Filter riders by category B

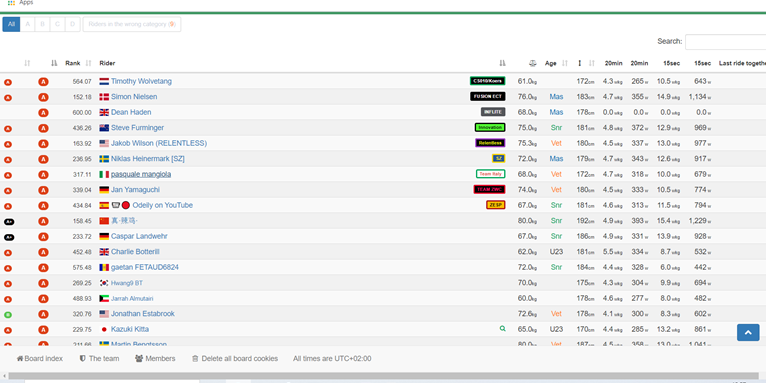tap(43, 24)
